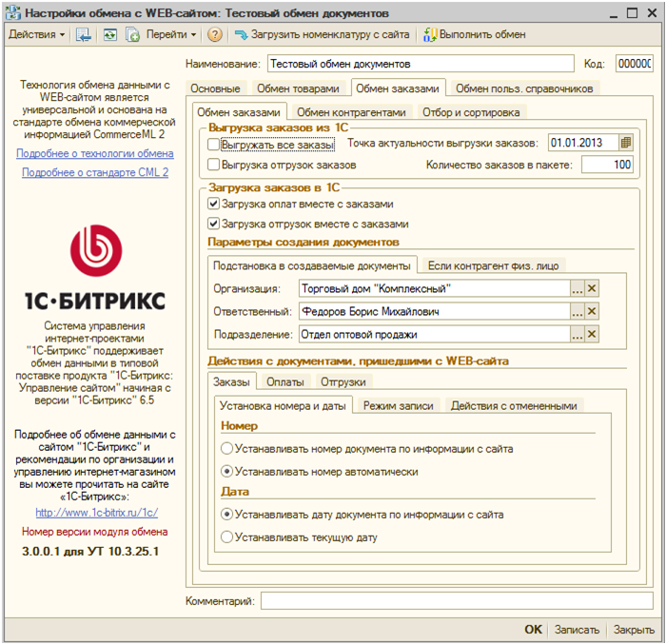This screenshot has height=644, width=666.
Task: Open Действия с отмененными tab
Action: pos(514,405)
